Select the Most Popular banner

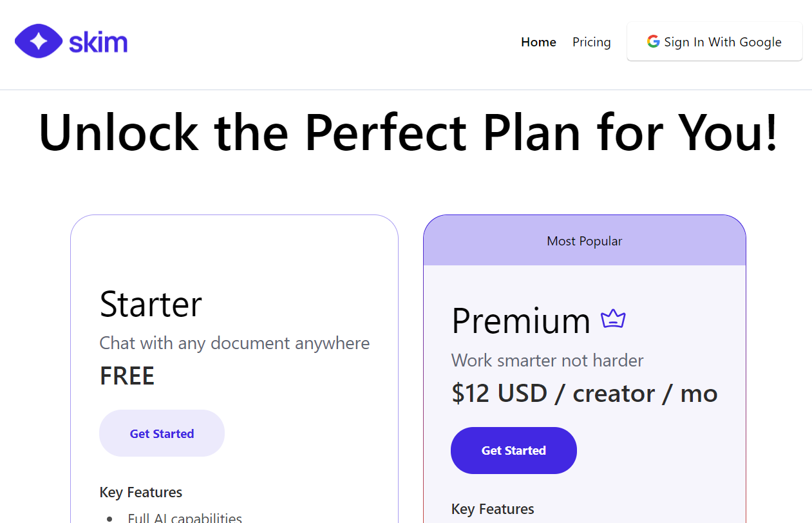click(x=584, y=241)
